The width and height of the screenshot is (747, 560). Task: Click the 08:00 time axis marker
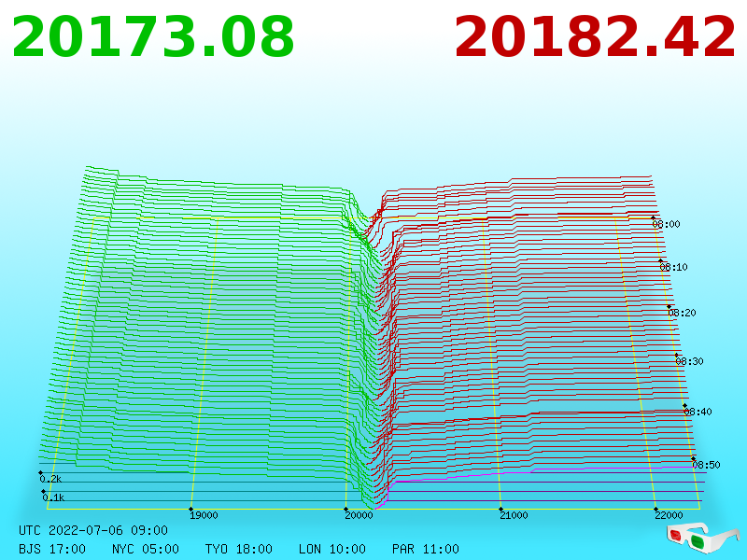click(x=666, y=224)
